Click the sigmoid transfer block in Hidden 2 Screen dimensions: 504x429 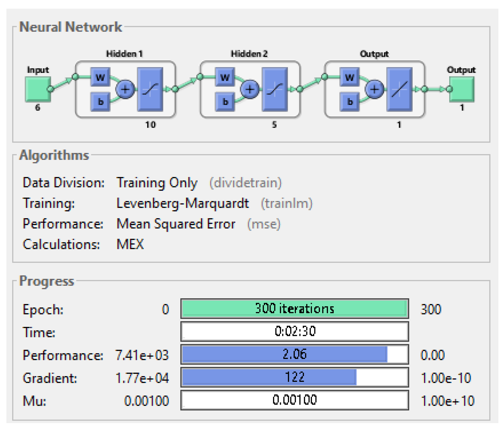pyautogui.click(x=275, y=89)
